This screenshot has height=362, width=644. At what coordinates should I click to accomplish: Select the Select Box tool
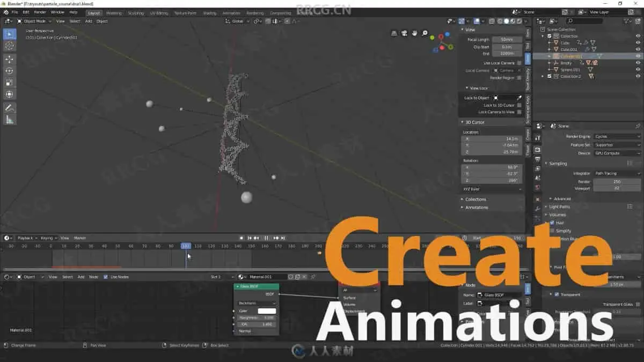coord(10,34)
